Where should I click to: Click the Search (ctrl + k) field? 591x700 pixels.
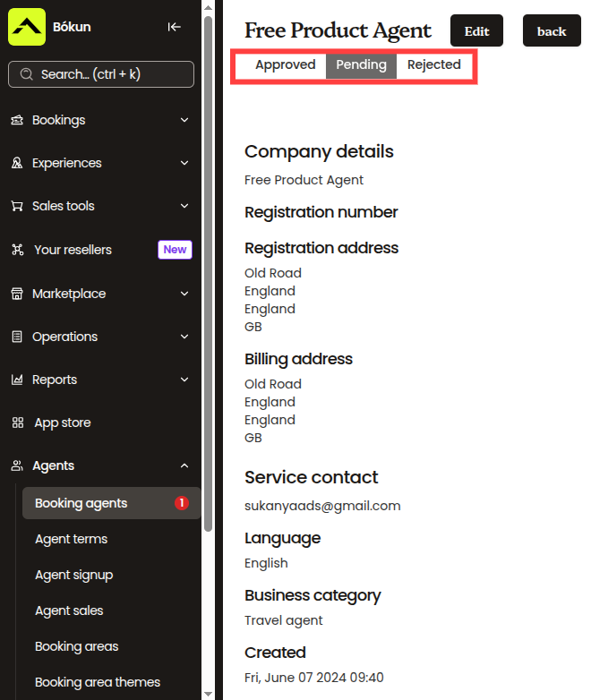coord(101,74)
